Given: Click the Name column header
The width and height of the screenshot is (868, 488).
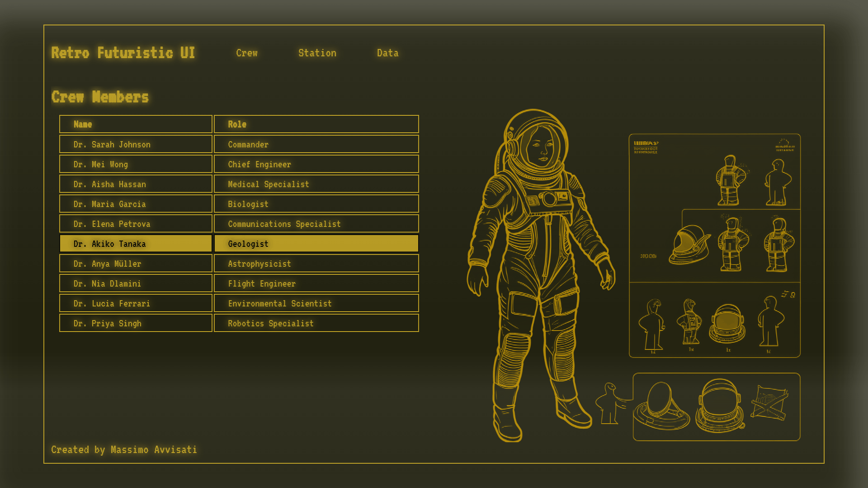Looking at the screenshot, I should 136,124.
